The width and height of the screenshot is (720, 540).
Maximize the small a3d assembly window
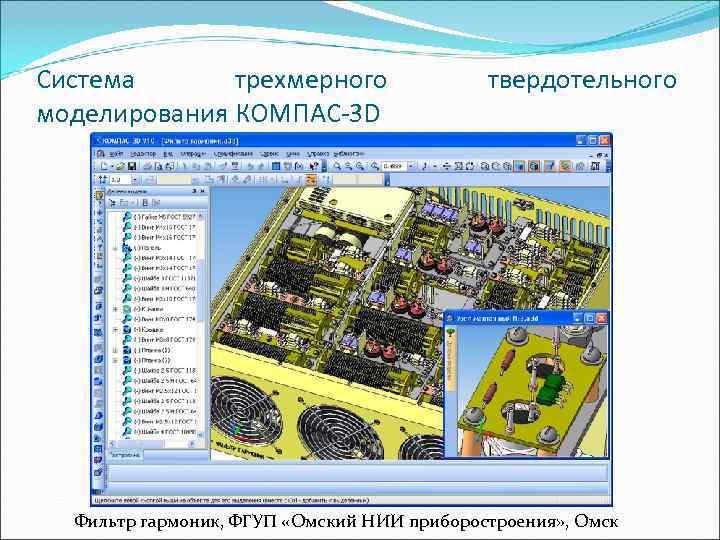tap(590, 318)
